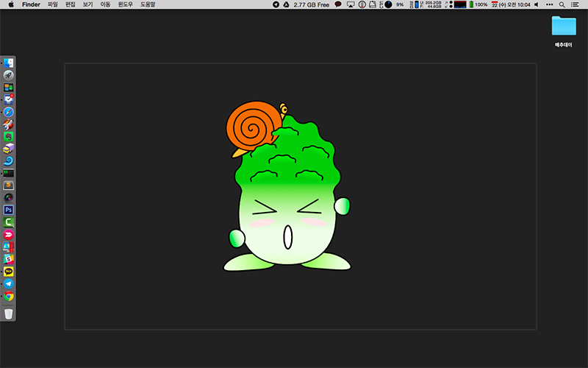Open the Apple menu

pos(11,4)
